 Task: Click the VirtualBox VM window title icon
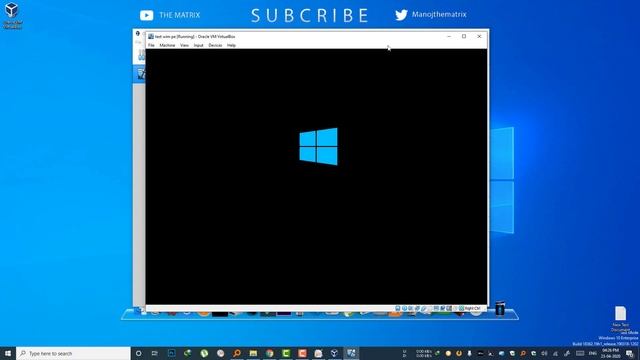151,36
